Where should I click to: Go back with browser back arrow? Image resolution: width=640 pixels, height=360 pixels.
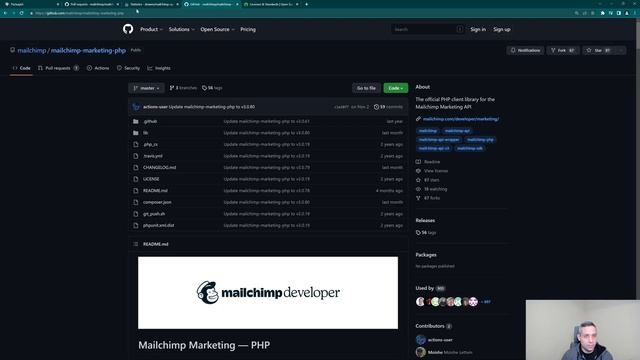(x=5, y=13)
